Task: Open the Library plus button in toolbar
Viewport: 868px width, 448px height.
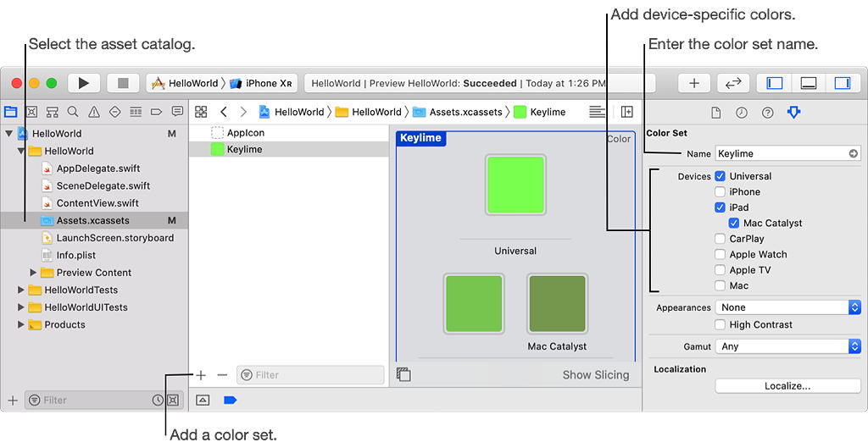Action: click(694, 84)
